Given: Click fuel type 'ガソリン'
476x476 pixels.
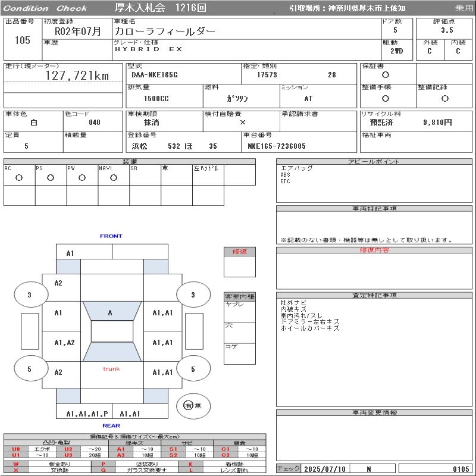Looking at the screenshot, I should click(x=237, y=99).
